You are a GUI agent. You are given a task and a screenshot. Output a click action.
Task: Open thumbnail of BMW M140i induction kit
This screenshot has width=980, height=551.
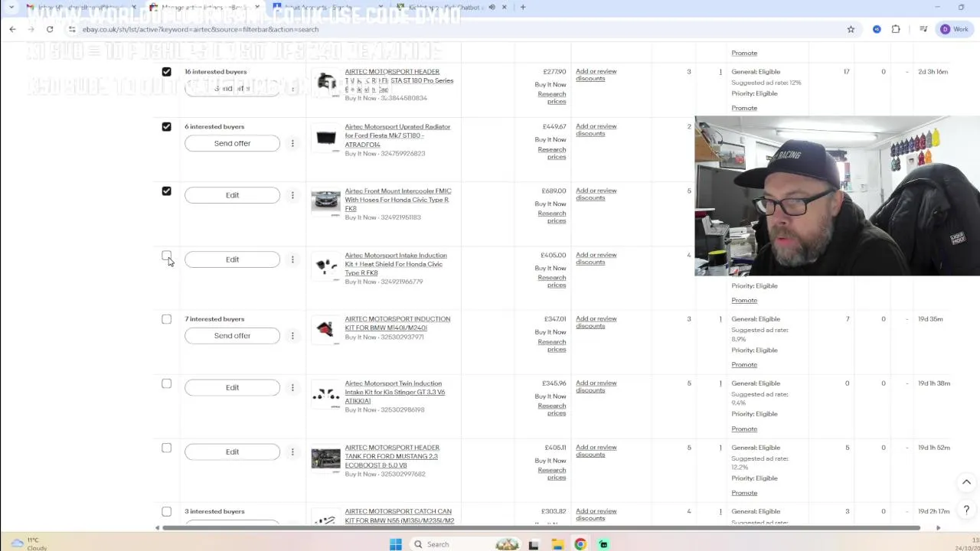[x=325, y=329]
